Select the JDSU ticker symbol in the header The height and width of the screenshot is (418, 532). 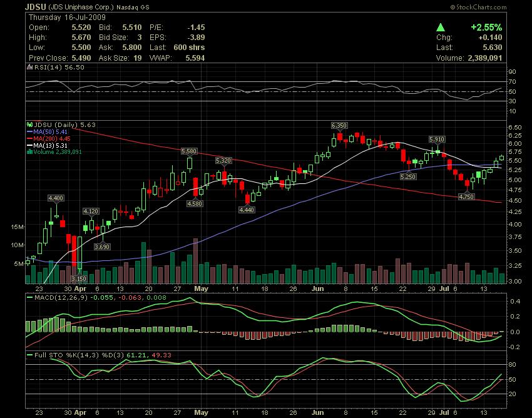point(36,7)
